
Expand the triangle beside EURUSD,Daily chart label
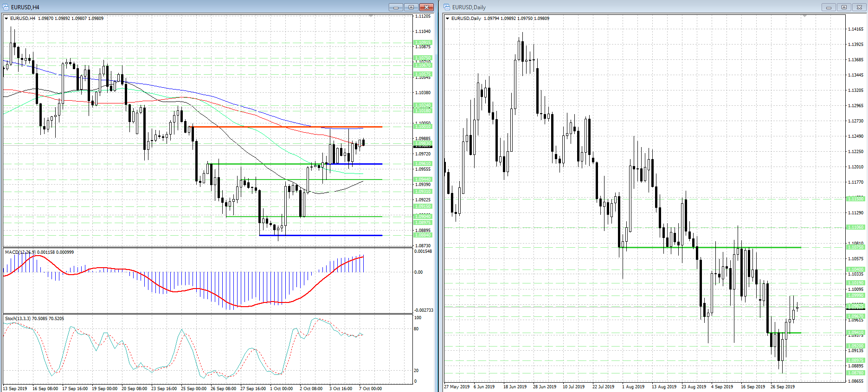pyautogui.click(x=448, y=19)
